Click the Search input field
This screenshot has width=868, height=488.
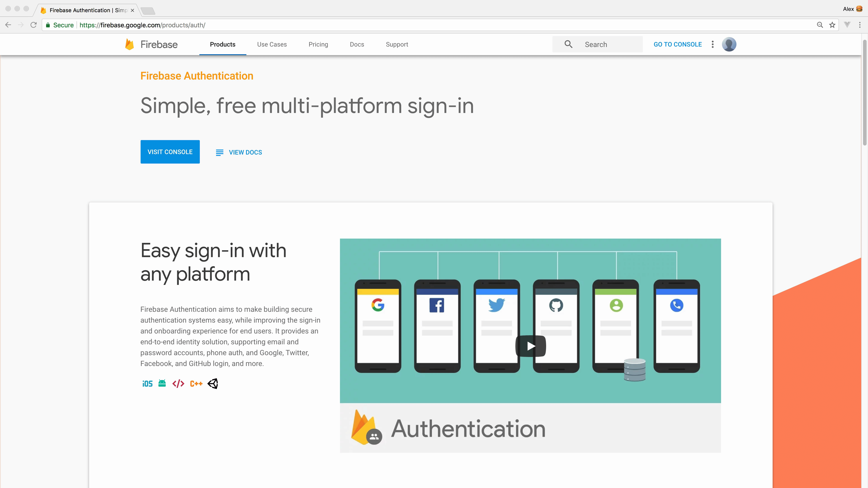597,44
